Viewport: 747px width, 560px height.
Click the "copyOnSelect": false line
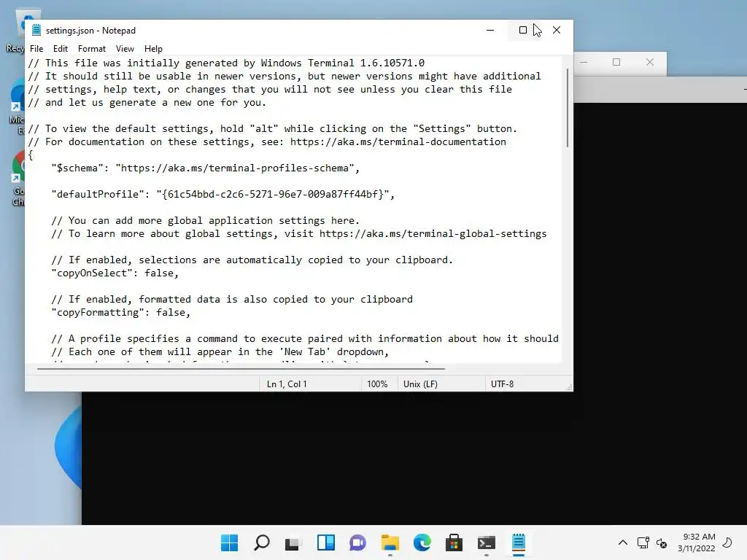click(x=115, y=273)
